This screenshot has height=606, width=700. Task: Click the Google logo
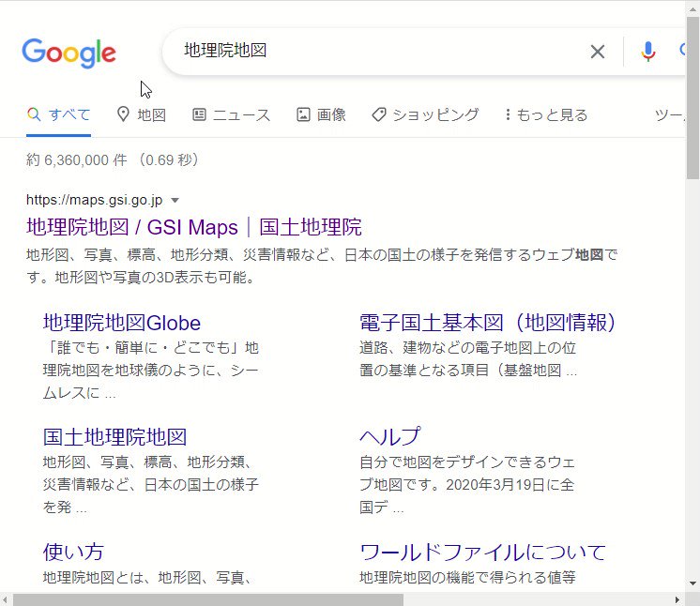click(68, 53)
